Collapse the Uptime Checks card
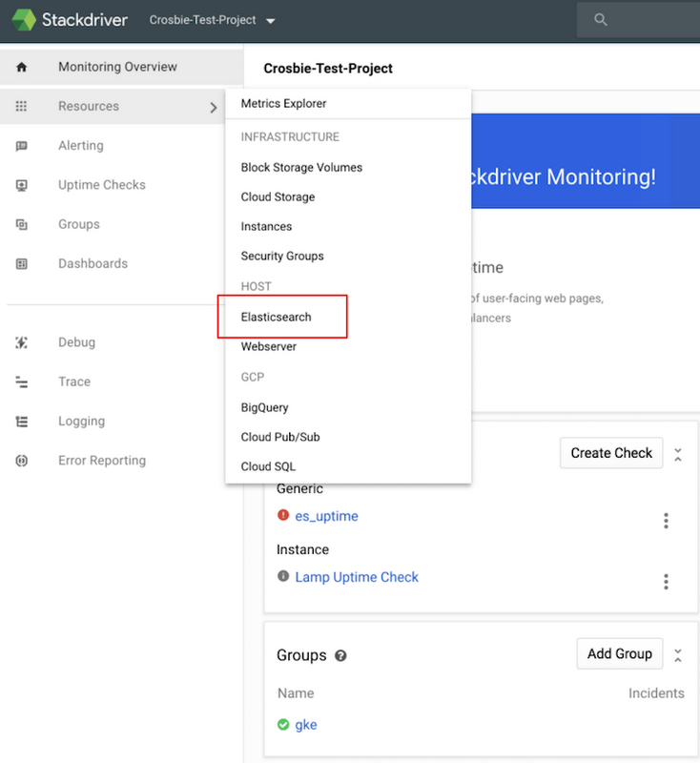Image resolution: width=700 pixels, height=763 pixels. tap(678, 455)
